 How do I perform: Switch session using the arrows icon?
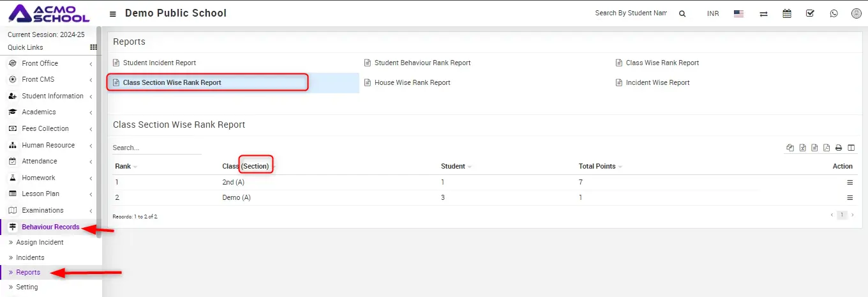[x=763, y=14]
